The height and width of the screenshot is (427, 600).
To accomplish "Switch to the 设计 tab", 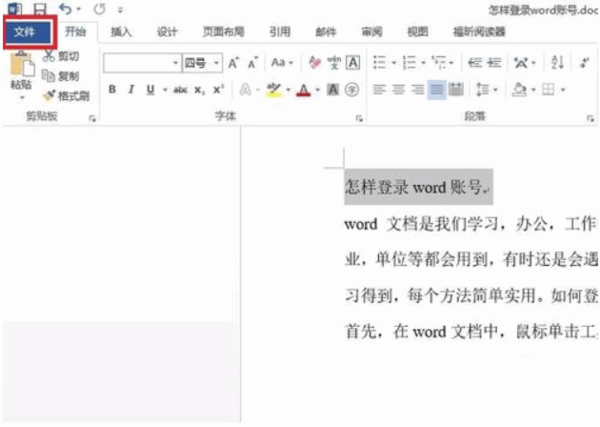I will click(x=167, y=32).
